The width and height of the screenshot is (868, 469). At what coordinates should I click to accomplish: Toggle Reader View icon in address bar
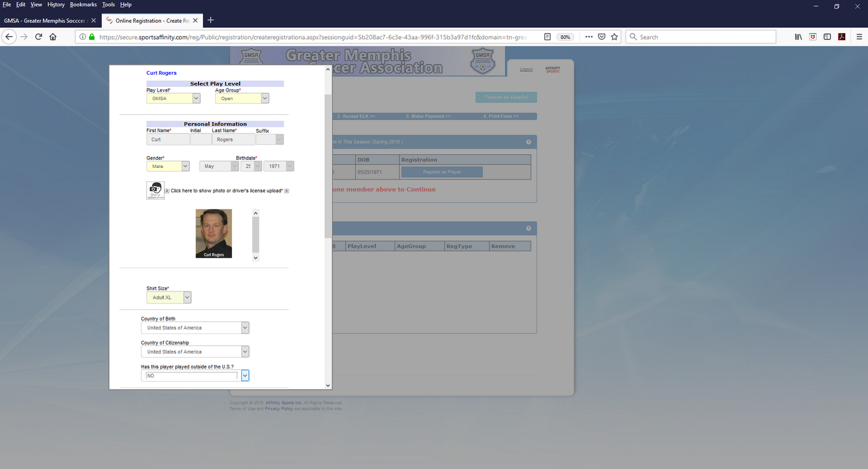click(547, 36)
